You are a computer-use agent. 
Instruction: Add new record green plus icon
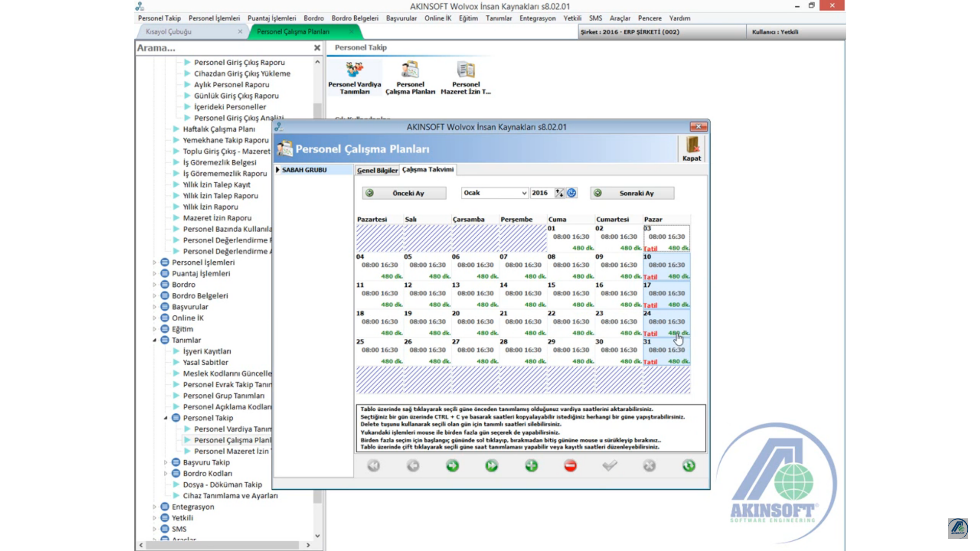pyautogui.click(x=531, y=465)
